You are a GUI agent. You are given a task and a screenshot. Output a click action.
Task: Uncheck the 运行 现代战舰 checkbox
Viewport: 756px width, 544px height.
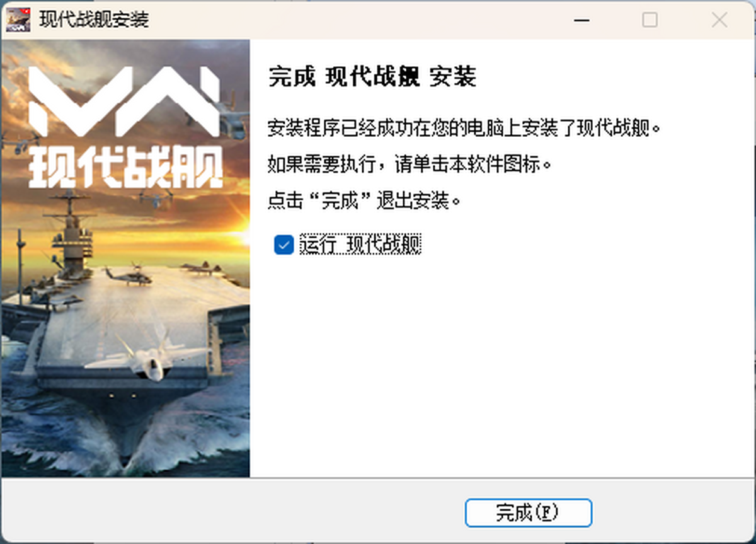click(x=283, y=245)
